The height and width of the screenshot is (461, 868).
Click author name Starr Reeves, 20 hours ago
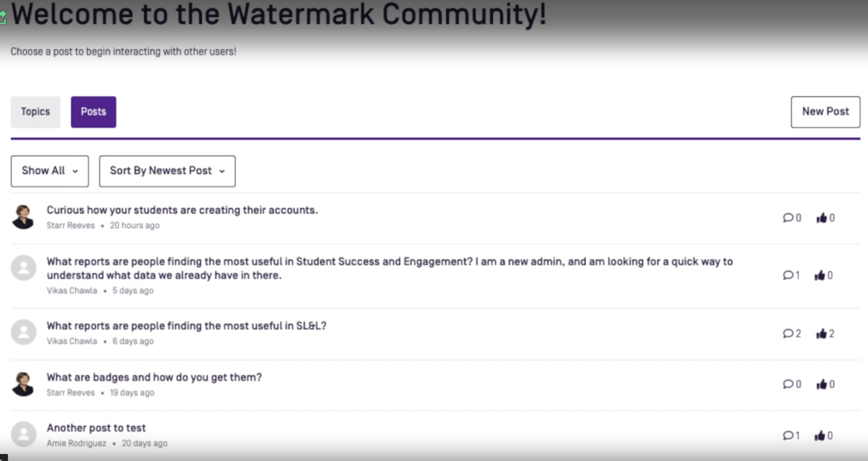tap(70, 225)
